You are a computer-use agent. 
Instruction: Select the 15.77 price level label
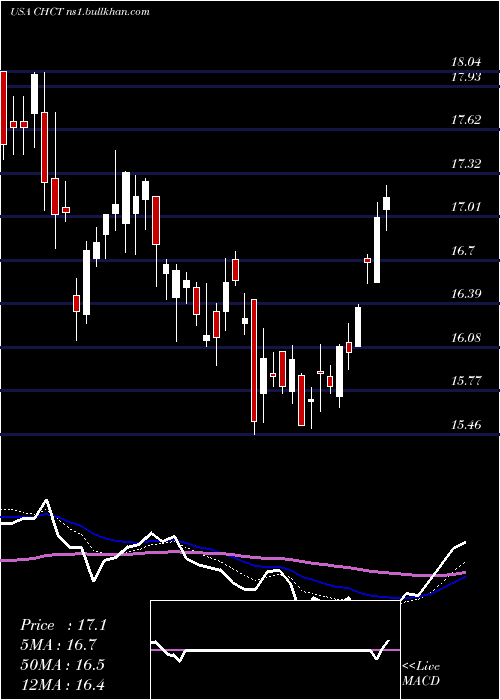click(x=466, y=381)
